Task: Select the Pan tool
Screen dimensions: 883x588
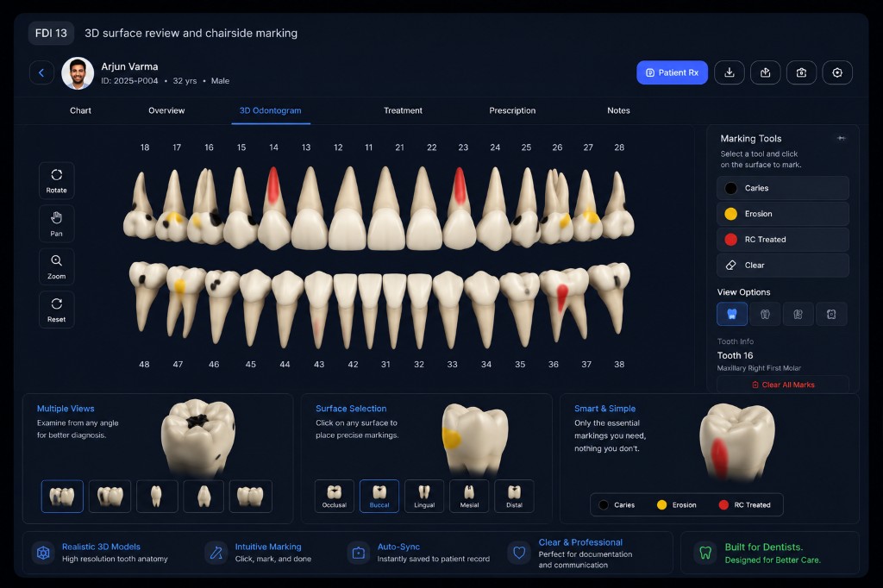Action: (x=56, y=223)
